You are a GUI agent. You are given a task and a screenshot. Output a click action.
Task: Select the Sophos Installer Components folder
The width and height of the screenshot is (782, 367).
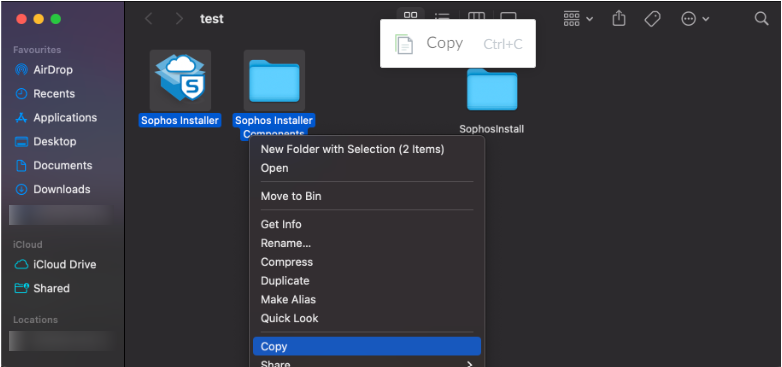274,80
